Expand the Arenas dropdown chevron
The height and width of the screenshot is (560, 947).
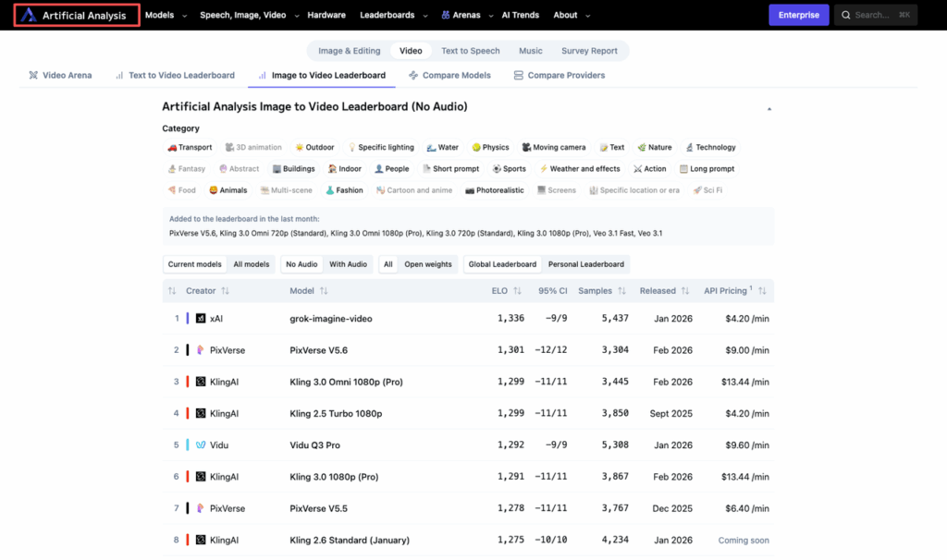coord(491,16)
